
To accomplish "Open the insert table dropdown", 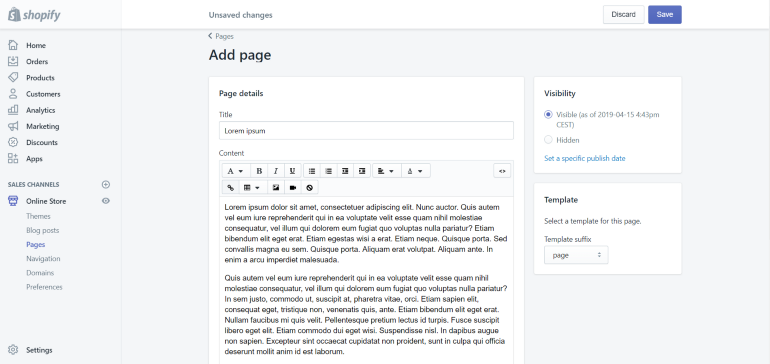I will (253, 187).
